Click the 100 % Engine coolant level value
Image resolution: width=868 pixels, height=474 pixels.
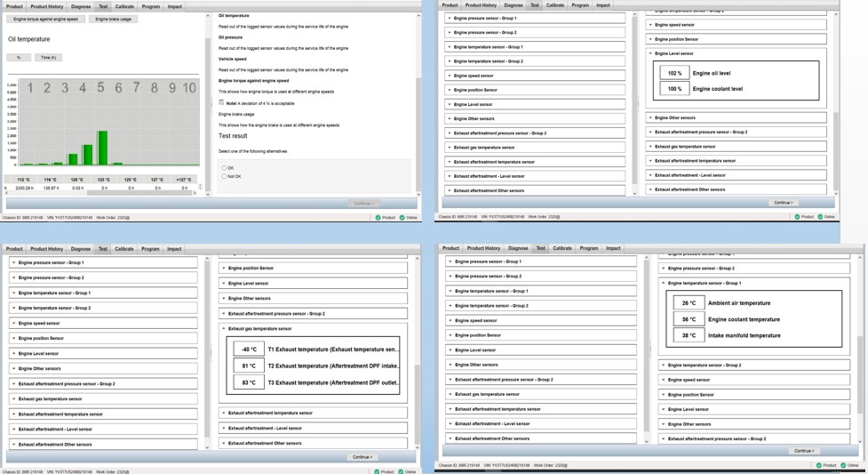click(674, 89)
